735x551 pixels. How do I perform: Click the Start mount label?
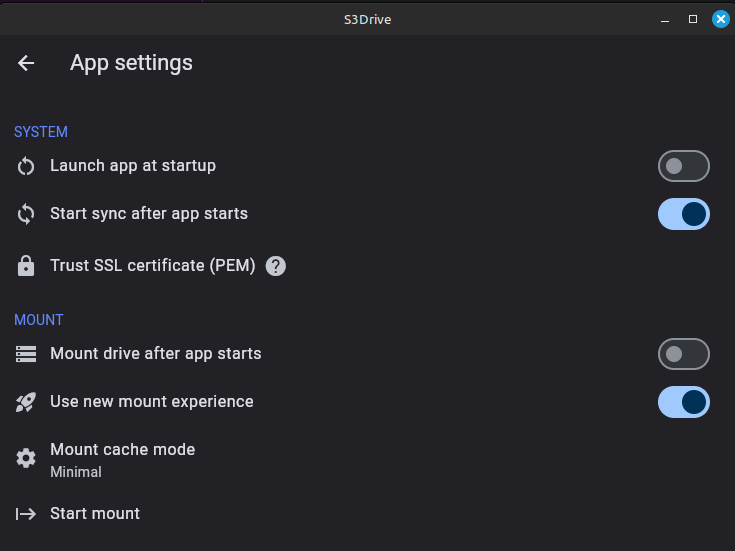pos(95,513)
